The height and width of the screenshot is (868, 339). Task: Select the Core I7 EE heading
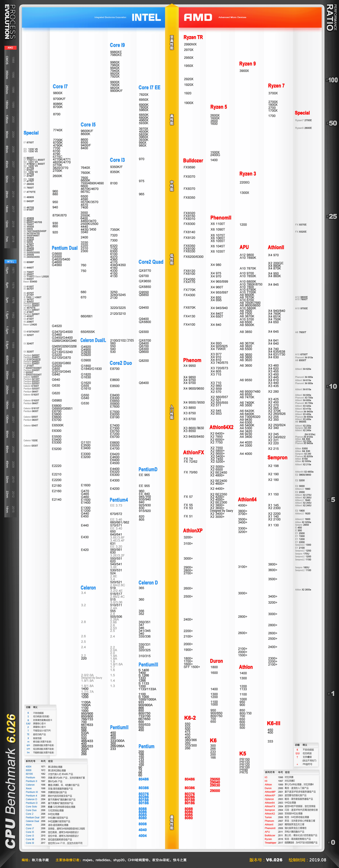[149, 87]
